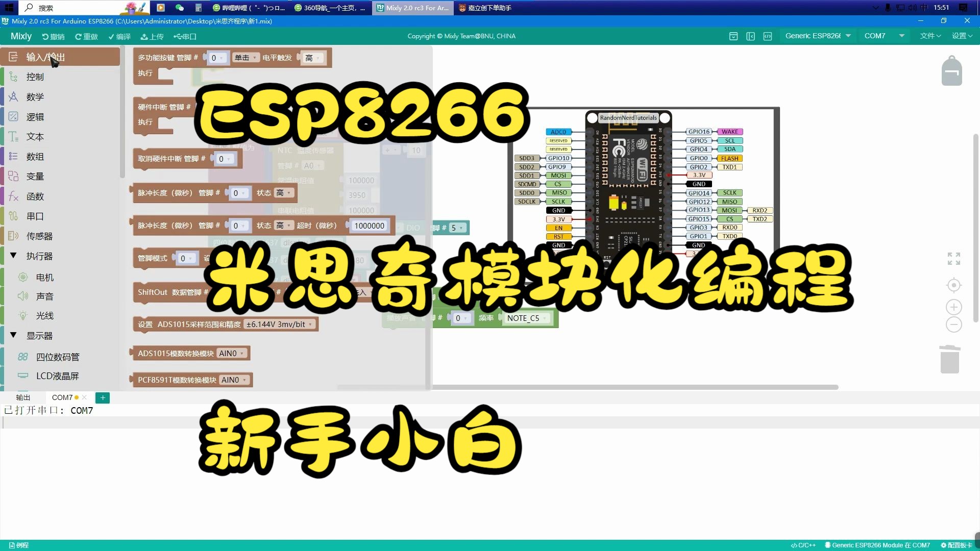Toggle the blocks-only view mode
The image size is (980, 551).
733,36
